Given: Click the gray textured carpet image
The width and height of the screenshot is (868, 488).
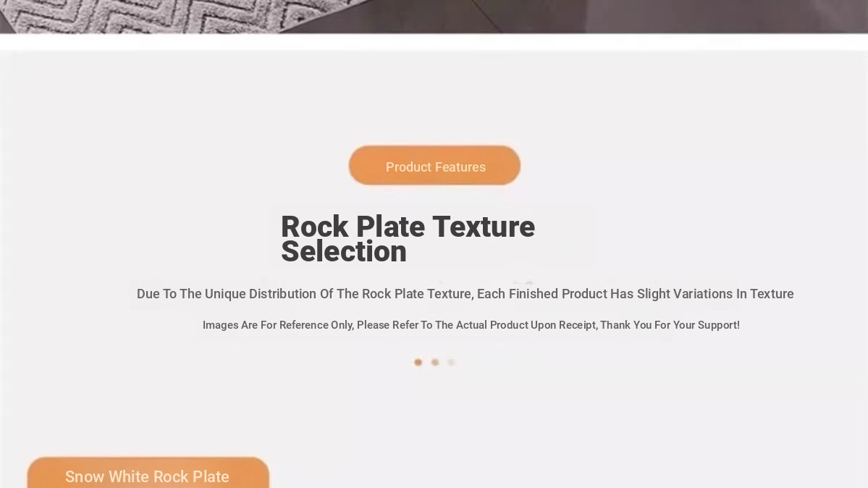Looking at the screenshot, I should tap(166, 16).
